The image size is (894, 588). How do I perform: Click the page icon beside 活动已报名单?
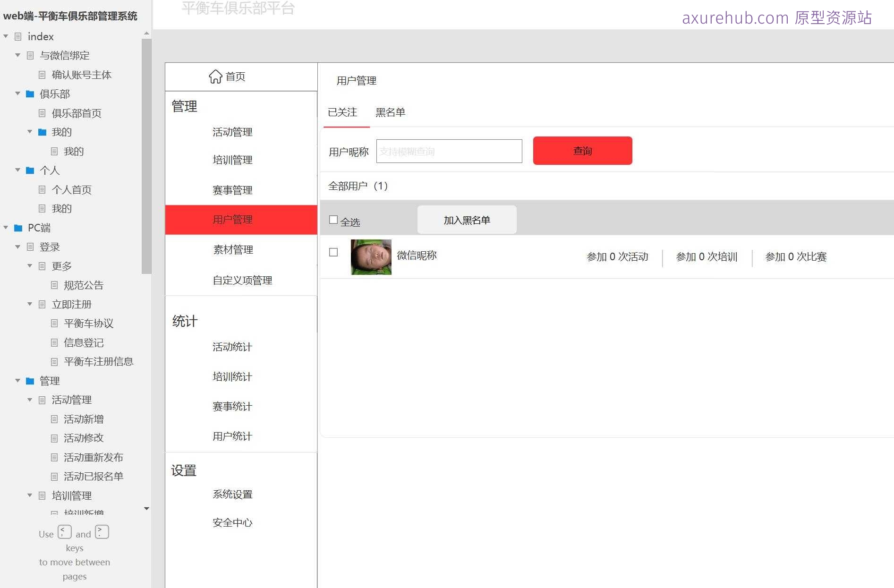pyautogui.click(x=54, y=477)
